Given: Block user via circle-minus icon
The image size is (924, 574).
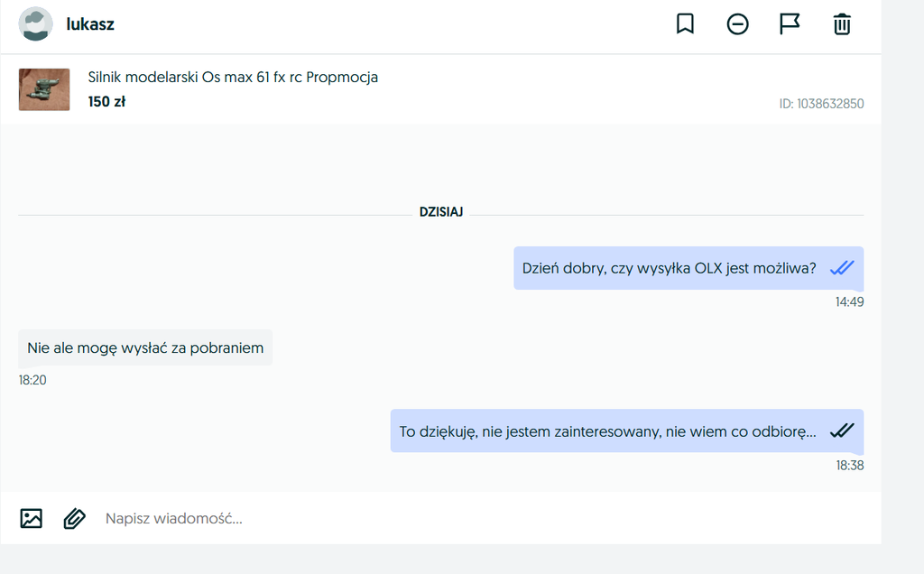Looking at the screenshot, I should coord(737,24).
